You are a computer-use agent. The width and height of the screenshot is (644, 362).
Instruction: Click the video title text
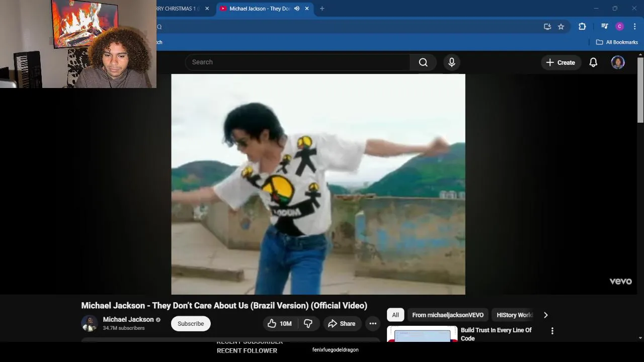click(224, 306)
